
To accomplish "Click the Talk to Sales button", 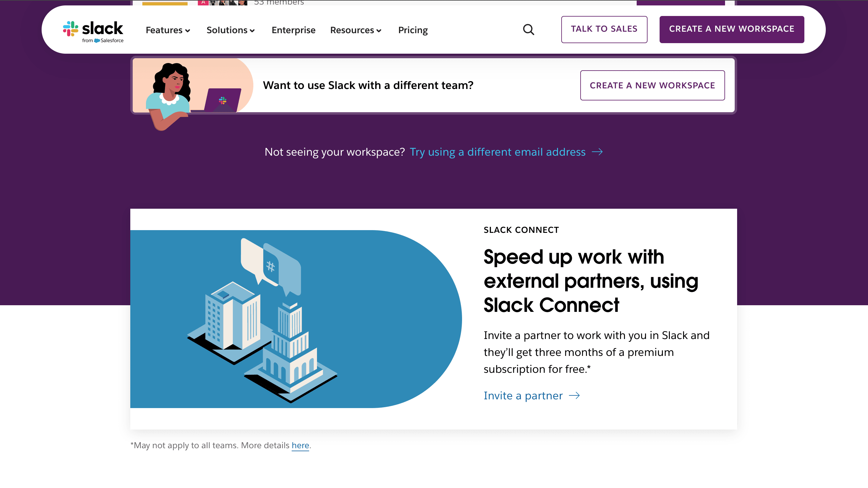I will [604, 29].
